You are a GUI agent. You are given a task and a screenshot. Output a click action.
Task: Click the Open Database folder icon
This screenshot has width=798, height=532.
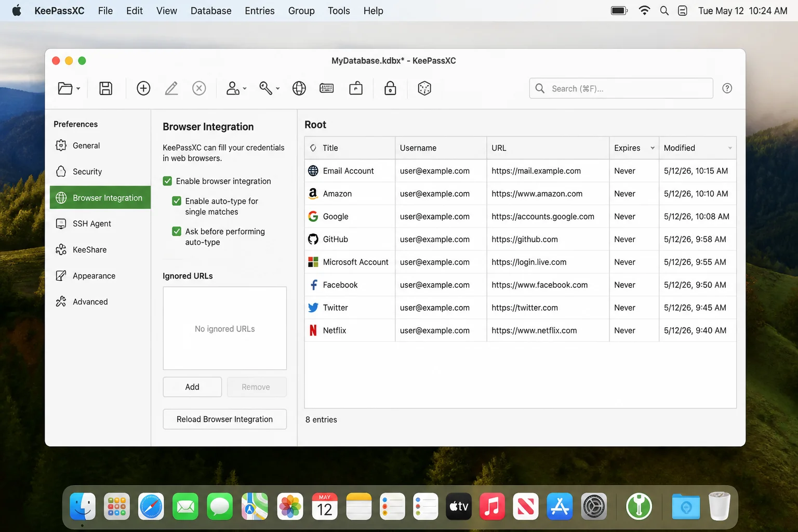tap(65, 88)
